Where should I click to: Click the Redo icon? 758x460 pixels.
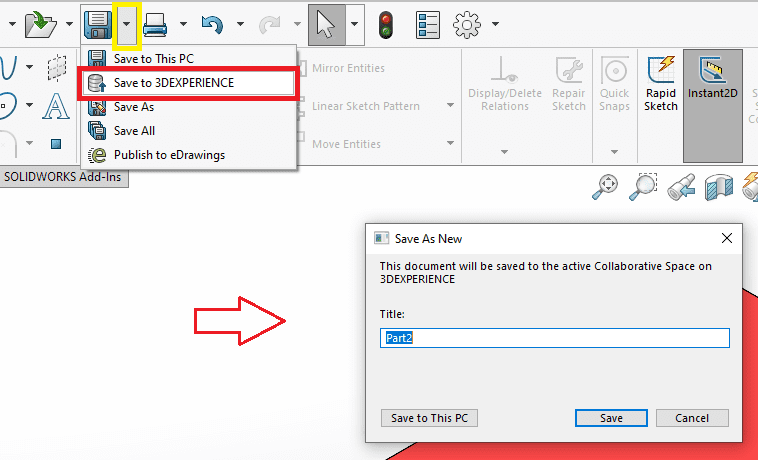[270, 25]
